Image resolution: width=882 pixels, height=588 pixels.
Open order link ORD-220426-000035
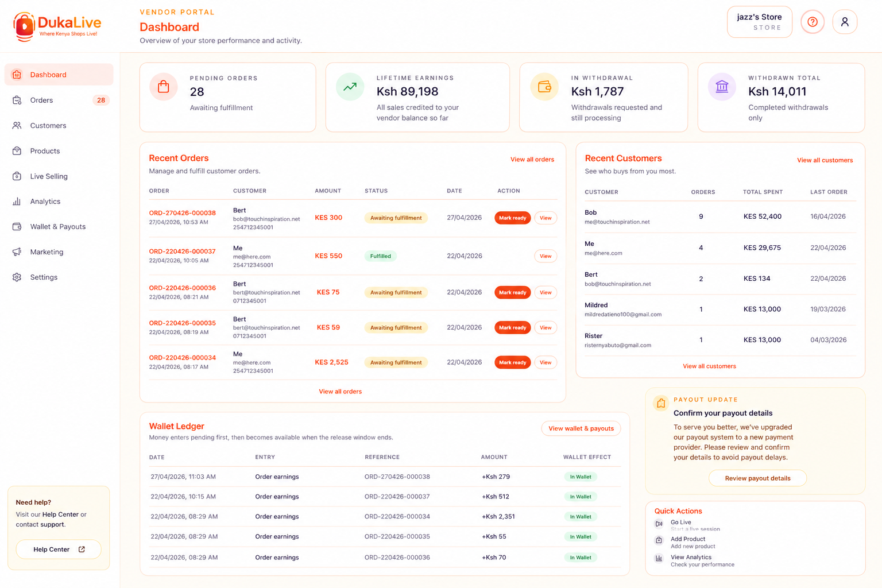[x=182, y=323]
